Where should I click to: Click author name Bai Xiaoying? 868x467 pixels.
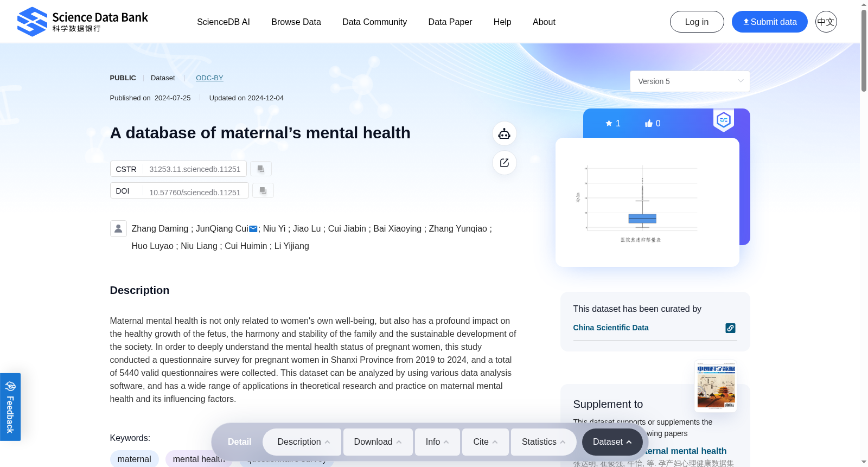pos(397,229)
